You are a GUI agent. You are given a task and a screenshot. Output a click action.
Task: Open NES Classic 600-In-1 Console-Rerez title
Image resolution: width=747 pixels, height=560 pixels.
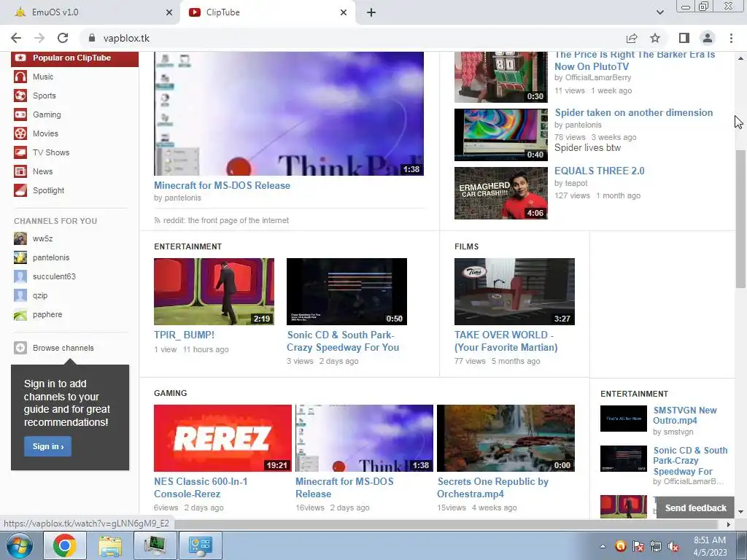click(x=201, y=488)
